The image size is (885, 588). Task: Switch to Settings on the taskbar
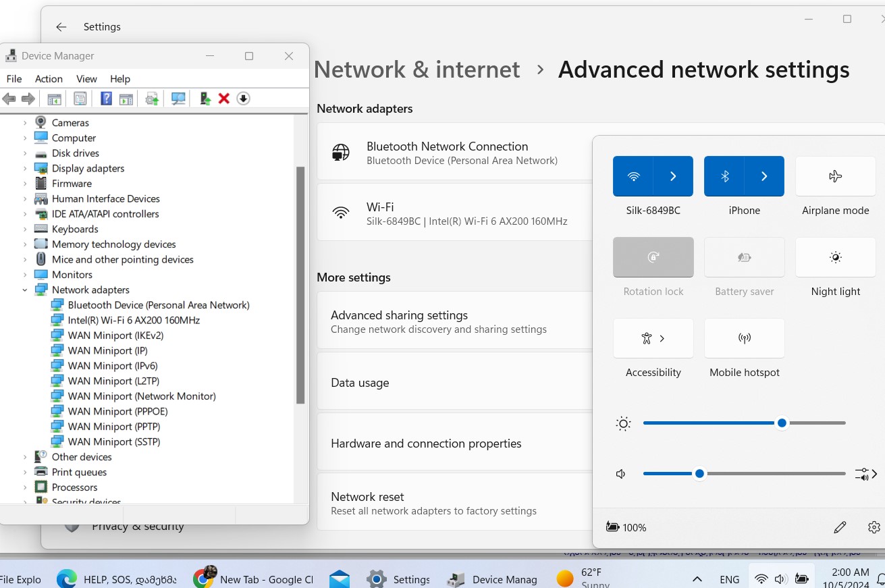click(x=398, y=579)
